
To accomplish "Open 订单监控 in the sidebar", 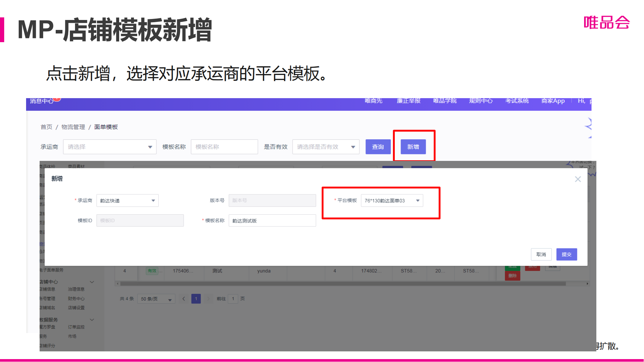I will click(x=76, y=327).
